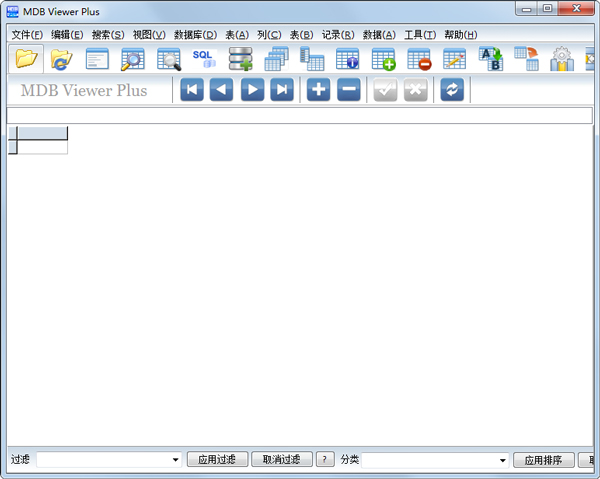Click the ? filter help button
600x479 pixels.
pos(325,459)
